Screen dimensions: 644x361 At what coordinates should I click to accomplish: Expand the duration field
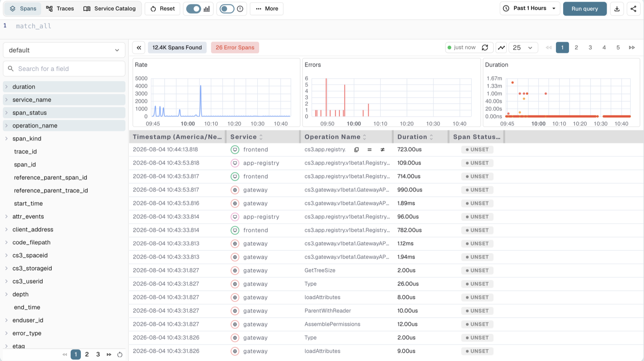(x=6, y=87)
